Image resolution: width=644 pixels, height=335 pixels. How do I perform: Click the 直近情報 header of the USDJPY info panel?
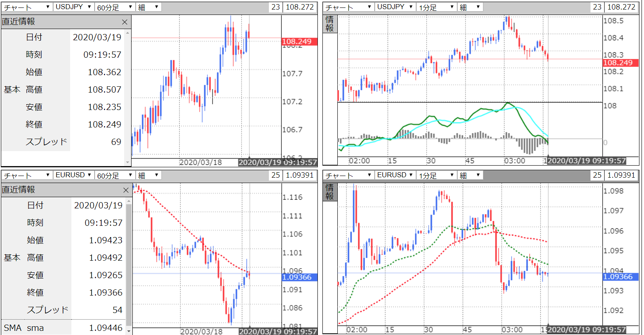(x=66, y=22)
